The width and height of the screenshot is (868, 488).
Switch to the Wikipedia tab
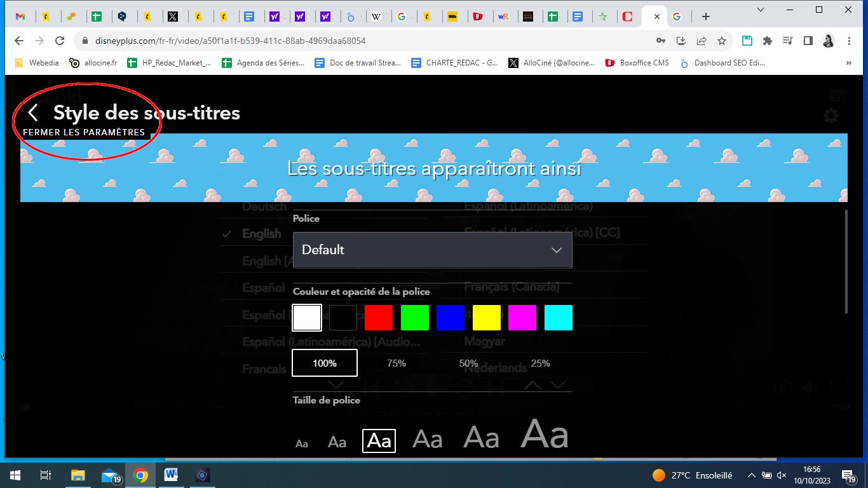[376, 17]
